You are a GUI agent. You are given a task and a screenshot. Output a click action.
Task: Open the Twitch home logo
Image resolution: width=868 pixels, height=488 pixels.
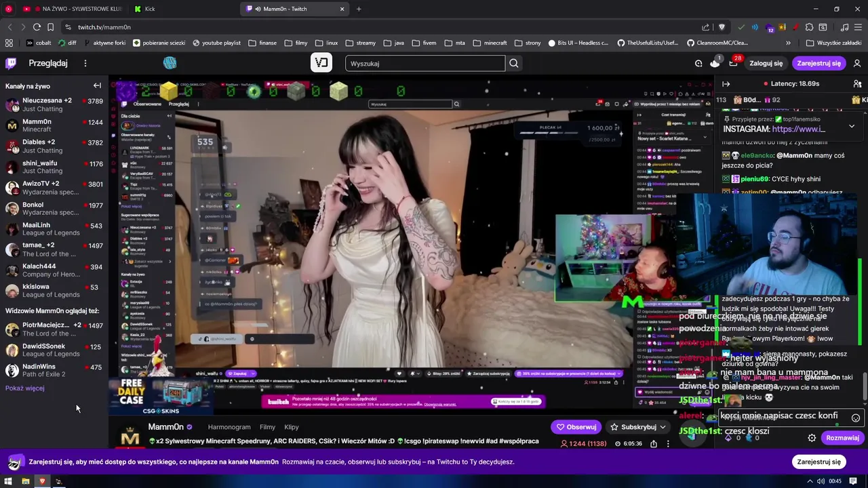(11, 63)
